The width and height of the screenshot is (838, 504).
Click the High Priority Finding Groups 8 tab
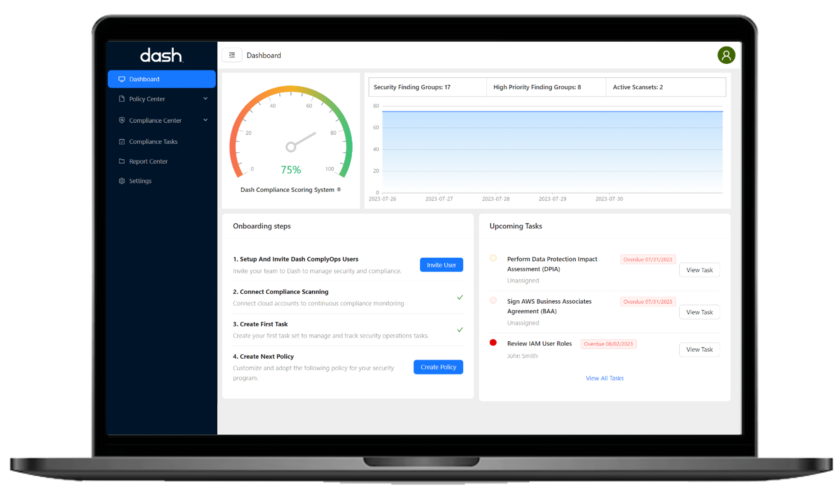546,87
